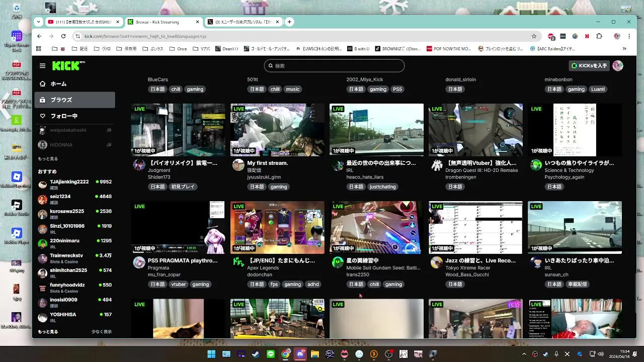Click the justtchating tag under heaco_hate_liars

click(x=382, y=187)
